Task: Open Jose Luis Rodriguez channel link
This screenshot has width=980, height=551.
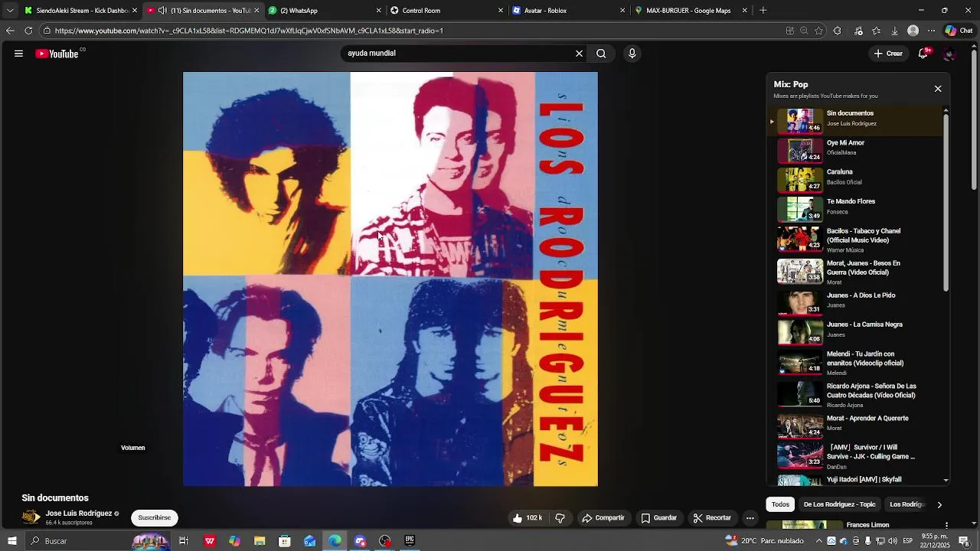Action: click(79, 514)
